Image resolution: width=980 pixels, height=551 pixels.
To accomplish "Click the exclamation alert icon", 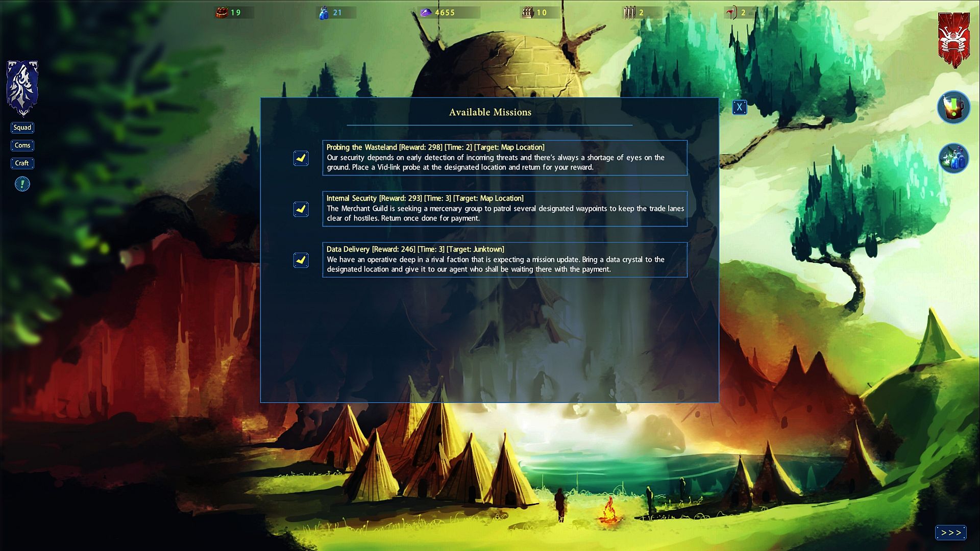I will point(22,184).
